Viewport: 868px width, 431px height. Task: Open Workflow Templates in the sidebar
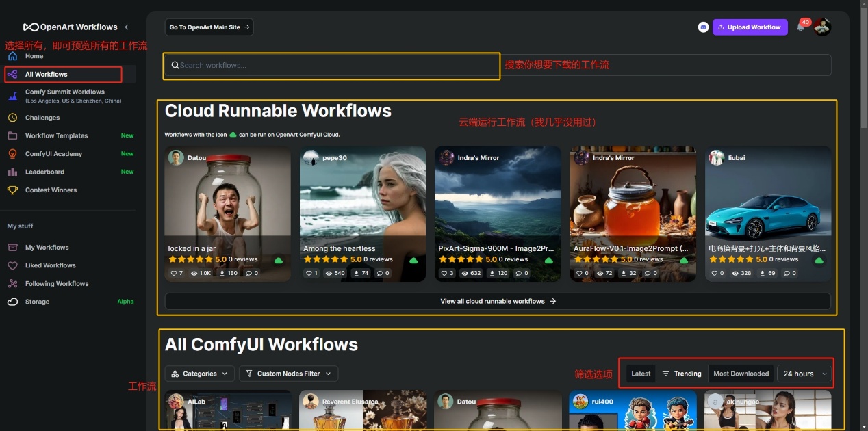click(56, 135)
